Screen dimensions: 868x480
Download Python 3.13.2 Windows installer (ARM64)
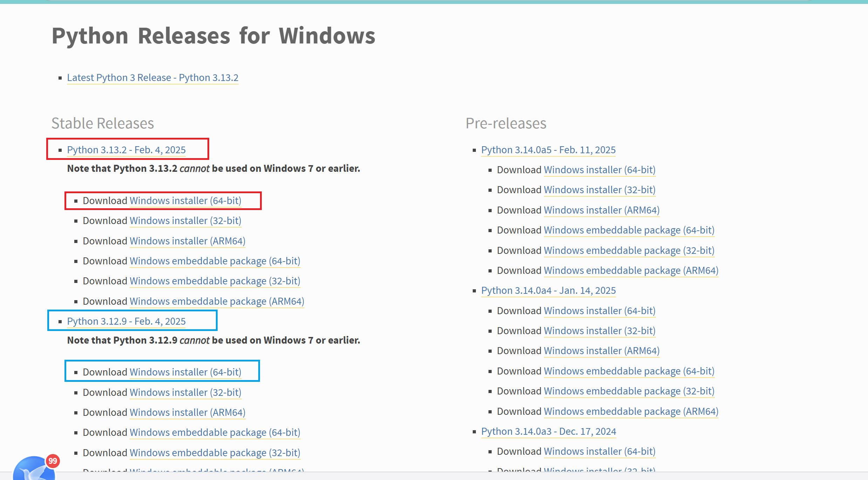(x=187, y=241)
